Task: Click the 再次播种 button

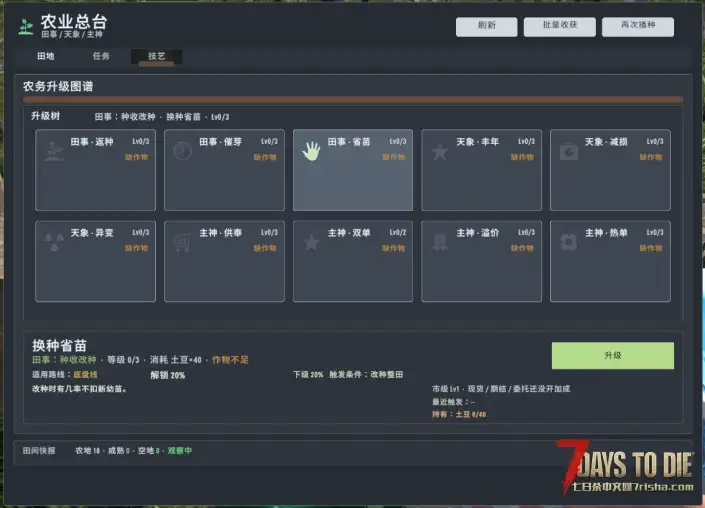Action: click(x=638, y=27)
